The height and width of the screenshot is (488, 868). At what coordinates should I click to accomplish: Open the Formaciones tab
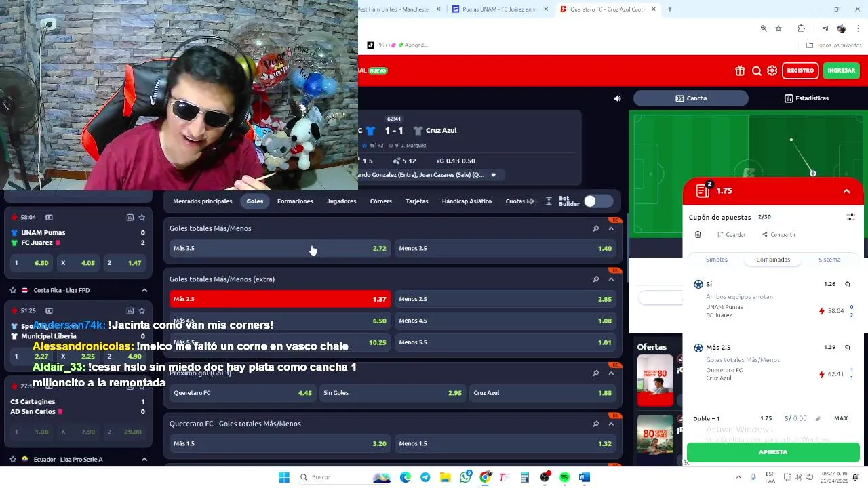pos(295,201)
